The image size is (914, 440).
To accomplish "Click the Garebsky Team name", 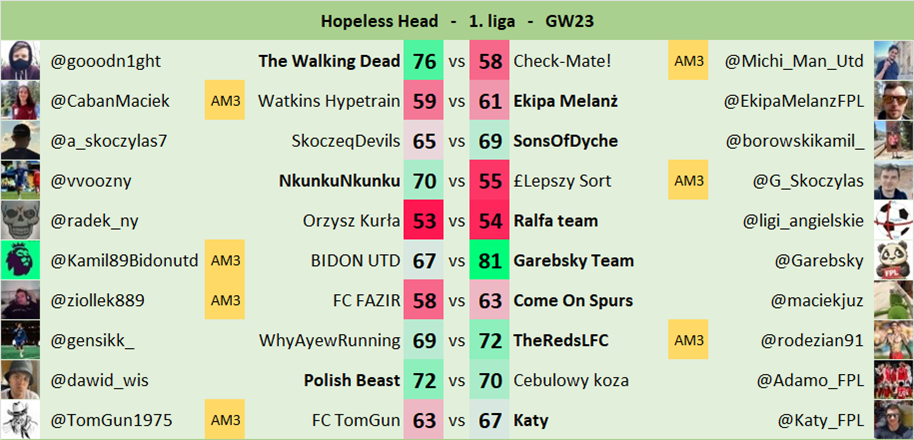I will tap(573, 261).
